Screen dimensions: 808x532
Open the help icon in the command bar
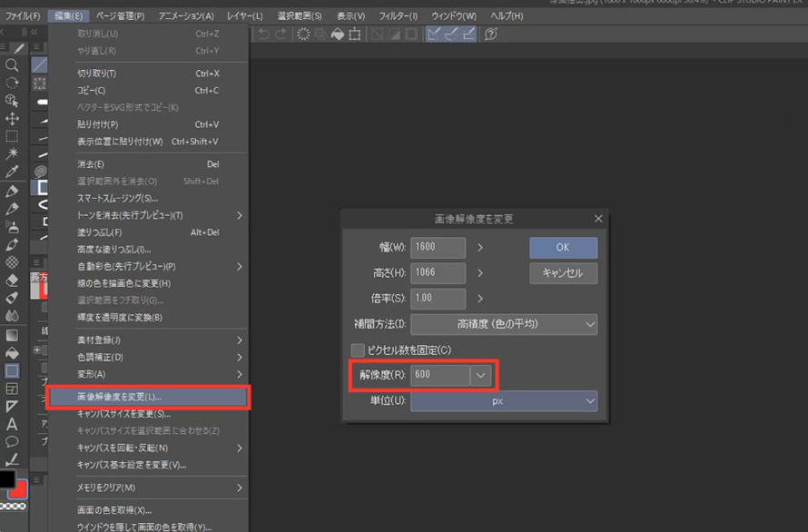tap(491, 34)
